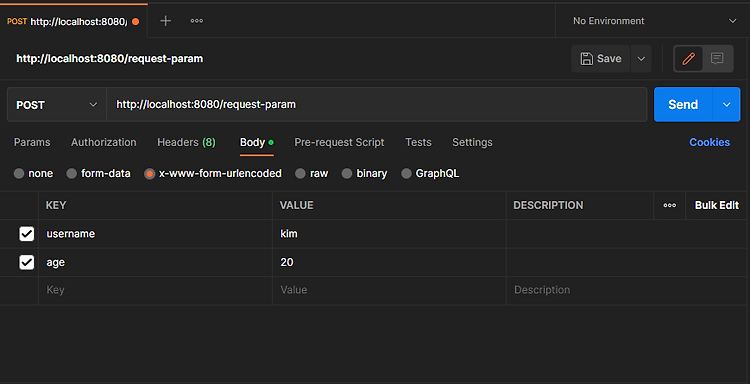The width and height of the screenshot is (750, 384).
Task: Open a new request tab with the plus icon
Action: coord(165,21)
